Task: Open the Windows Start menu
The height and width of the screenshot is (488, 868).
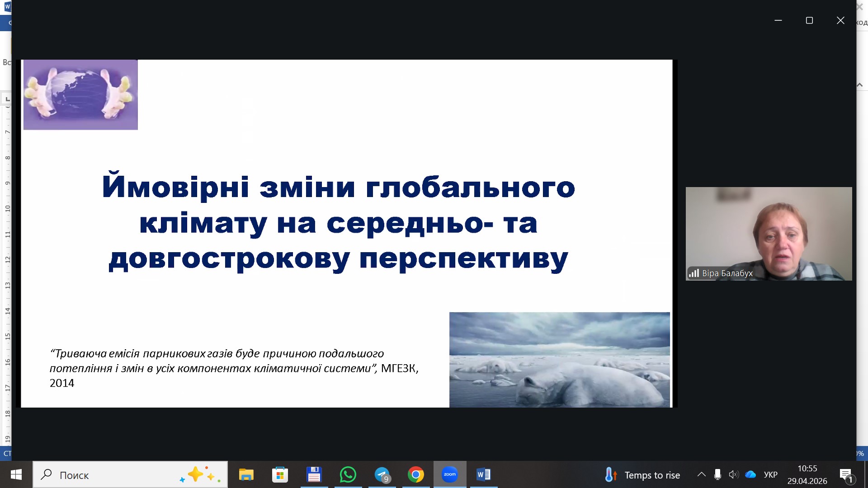Action: coord(16,474)
